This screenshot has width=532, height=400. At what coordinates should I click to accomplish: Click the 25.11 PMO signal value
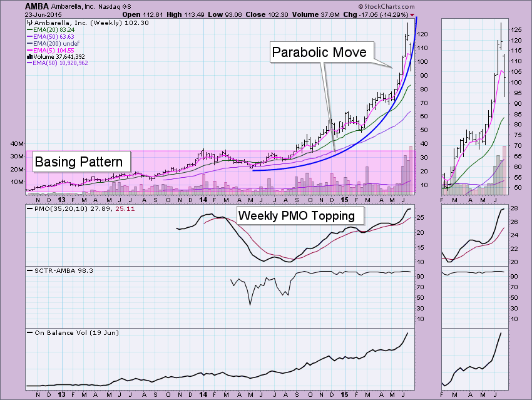click(125, 209)
